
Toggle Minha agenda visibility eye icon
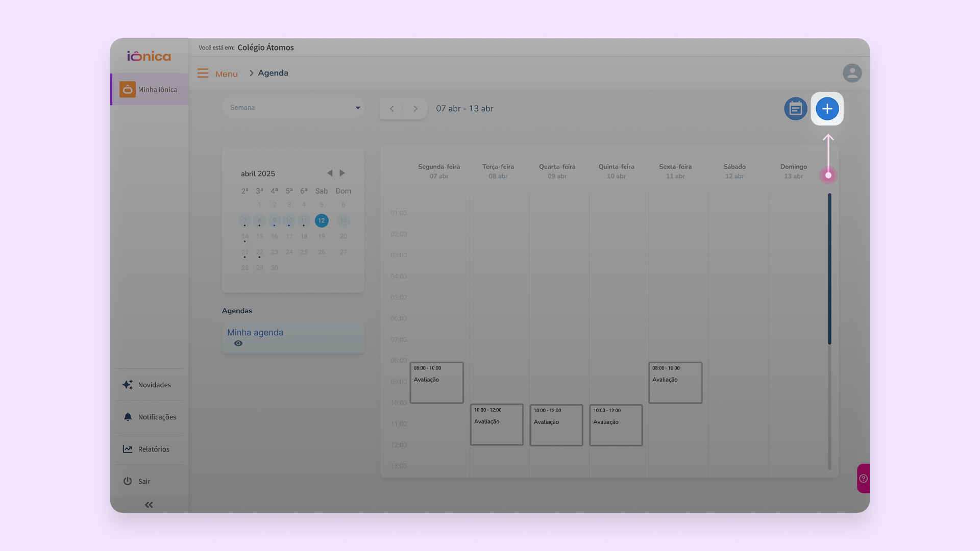tap(238, 343)
